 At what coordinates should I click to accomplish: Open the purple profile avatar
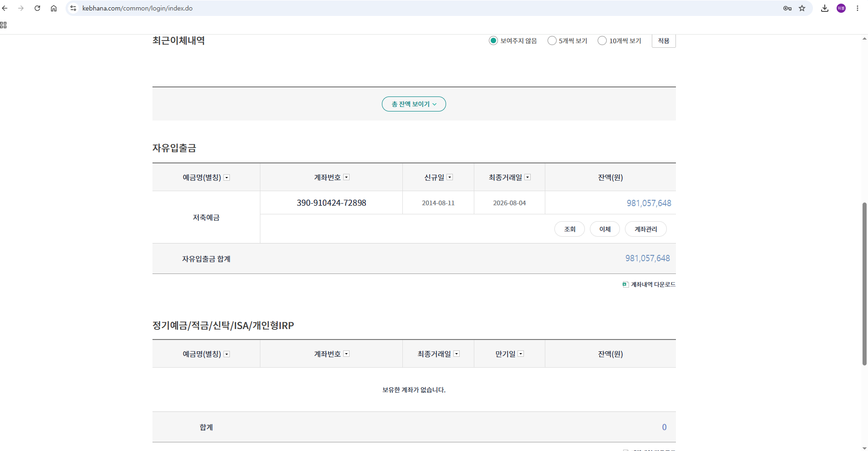pos(841,8)
